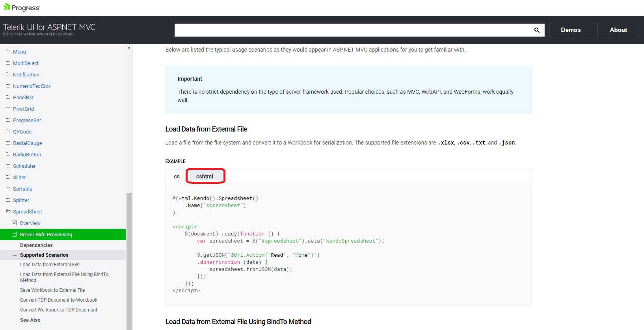Click the folder icon beside Menu
The height and width of the screenshot is (330, 644).
[x=8, y=52]
